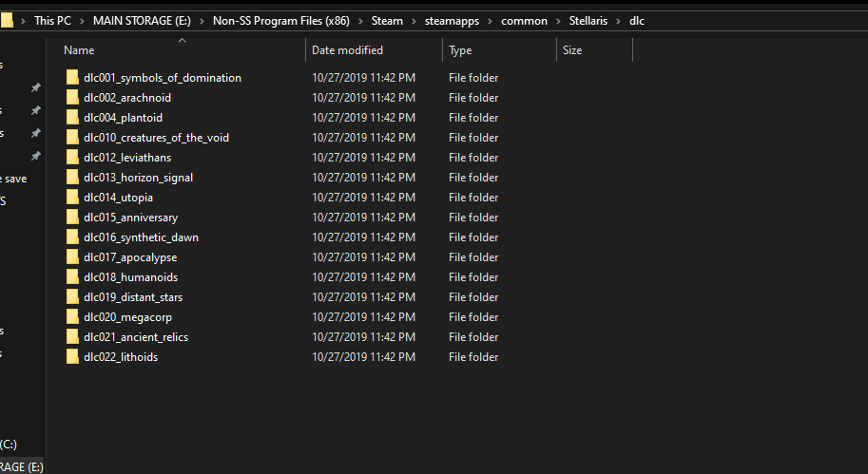Image resolution: width=868 pixels, height=474 pixels.
Task: Select the dlc019_distant_stars folder name
Action: click(133, 297)
